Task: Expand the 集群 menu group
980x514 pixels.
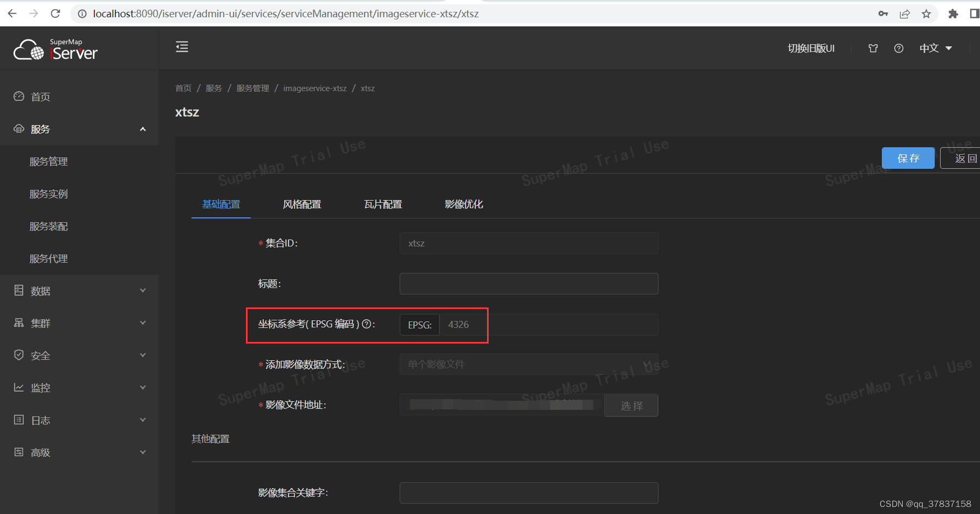Action: [143, 323]
